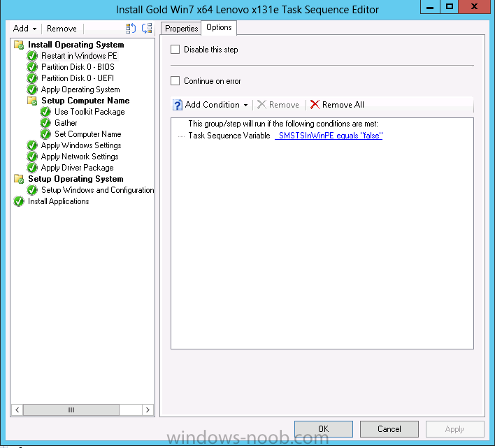Image resolution: width=495 pixels, height=448 pixels.
Task: Select the Apply Driver Package step
Action: [78, 168]
